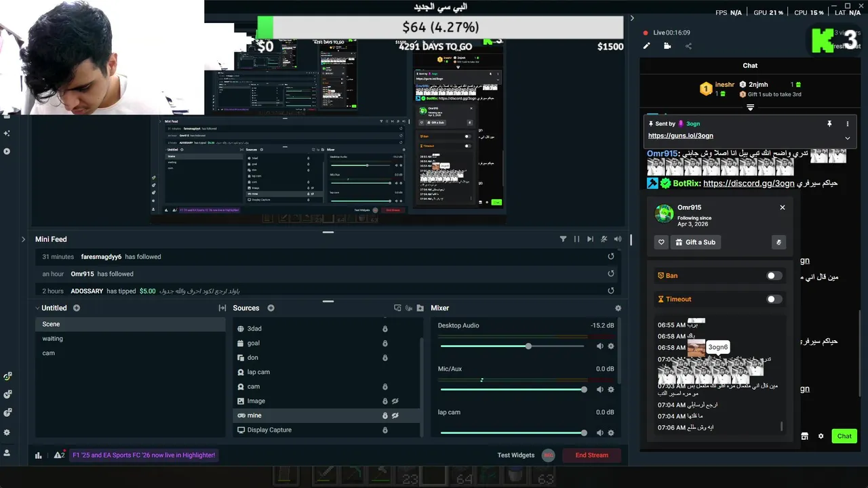The width and height of the screenshot is (868, 488).
Task: Mute the Mic/Aux speaker icon
Action: pyautogui.click(x=599, y=390)
